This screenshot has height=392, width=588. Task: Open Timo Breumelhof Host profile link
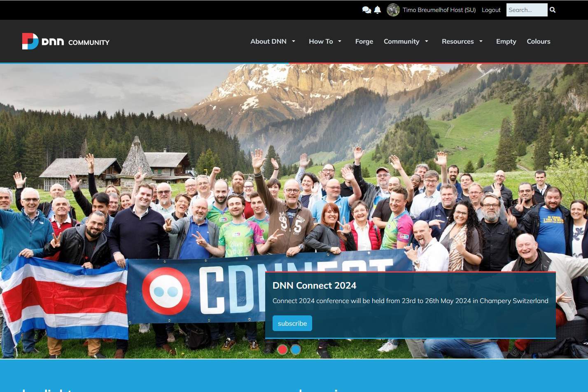click(439, 10)
